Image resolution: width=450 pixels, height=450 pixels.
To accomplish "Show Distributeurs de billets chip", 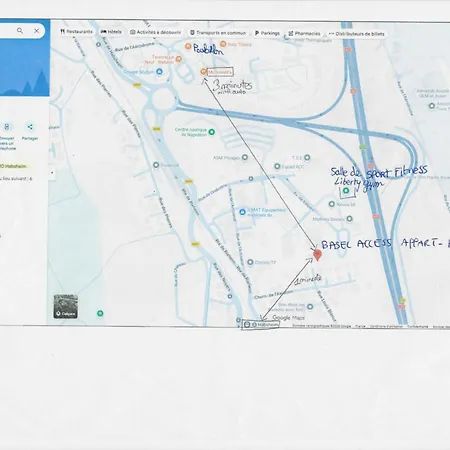I will tap(357, 34).
